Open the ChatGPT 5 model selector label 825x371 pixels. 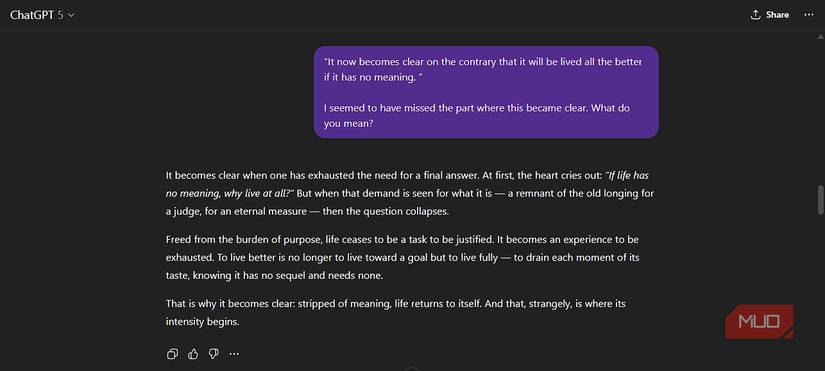coord(37,15)
